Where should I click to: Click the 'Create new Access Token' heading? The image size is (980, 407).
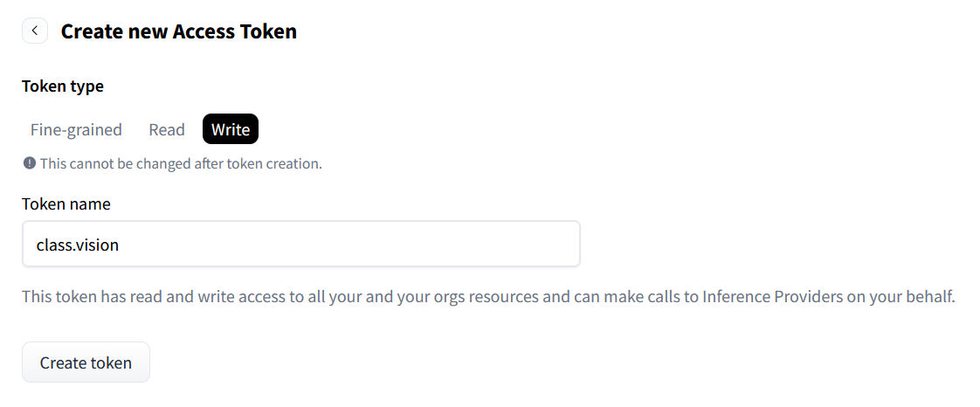(179, 31)
